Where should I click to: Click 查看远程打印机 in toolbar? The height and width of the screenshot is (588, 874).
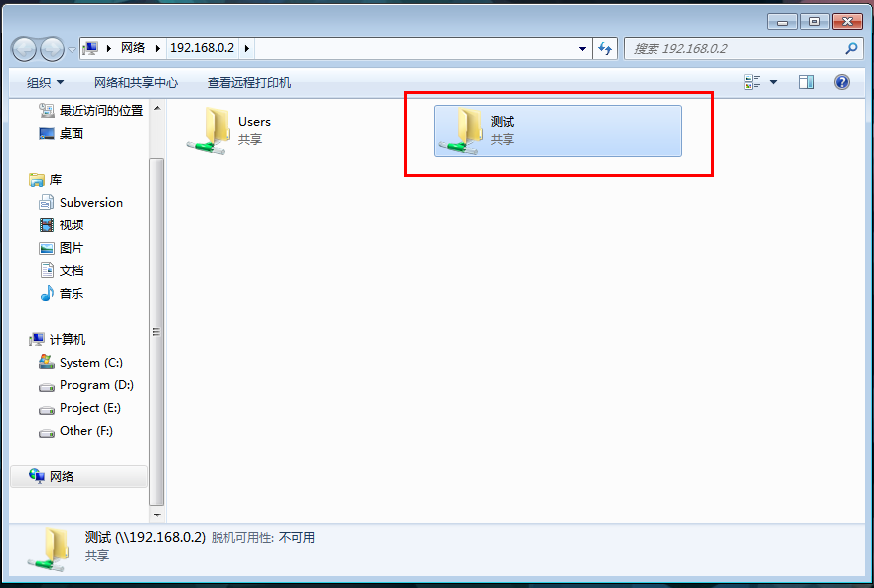point(249,83)
